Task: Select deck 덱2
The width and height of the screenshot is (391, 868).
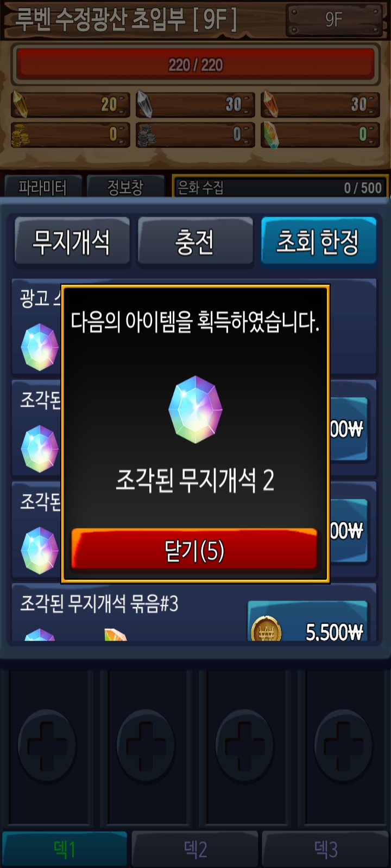Action: click(x=195, y=848)
